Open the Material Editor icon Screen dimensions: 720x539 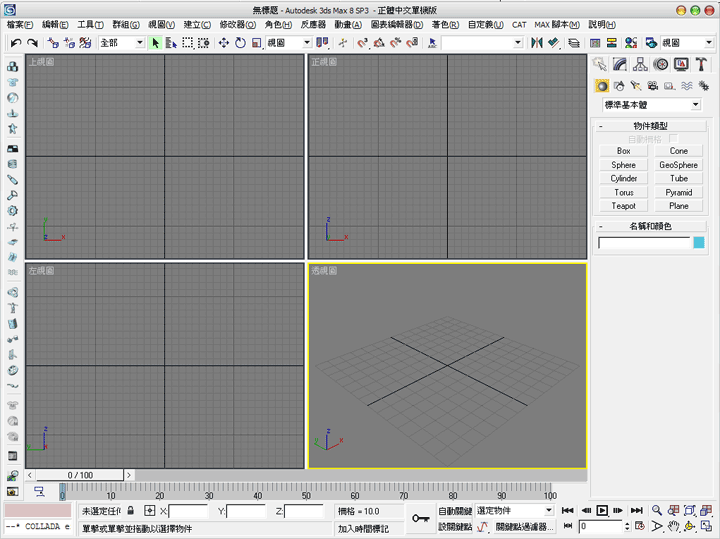pos(631,43)
